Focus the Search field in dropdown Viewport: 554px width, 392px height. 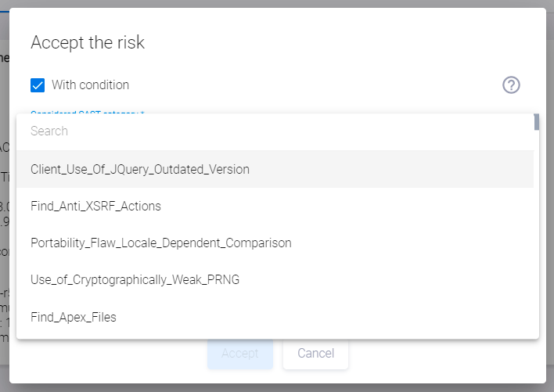[x=274, y=131]
